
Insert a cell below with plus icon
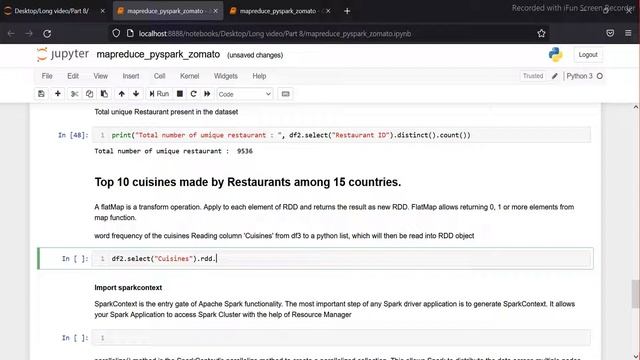tap(58, 94)
